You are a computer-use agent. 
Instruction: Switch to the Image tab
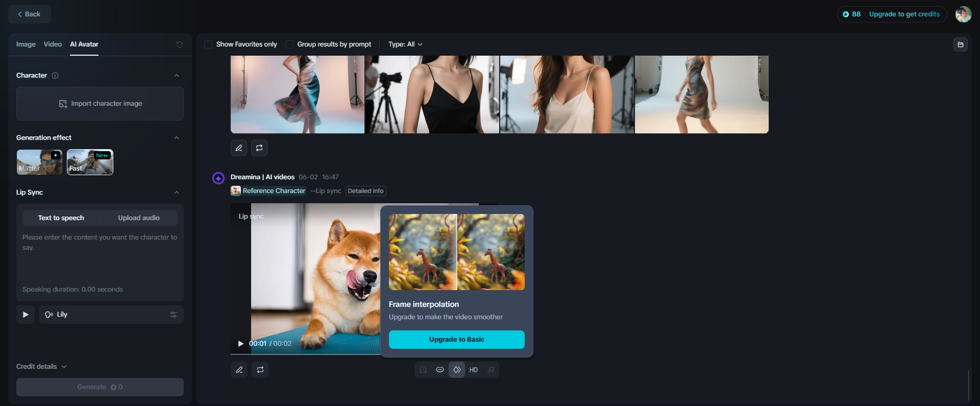point(26,44)
